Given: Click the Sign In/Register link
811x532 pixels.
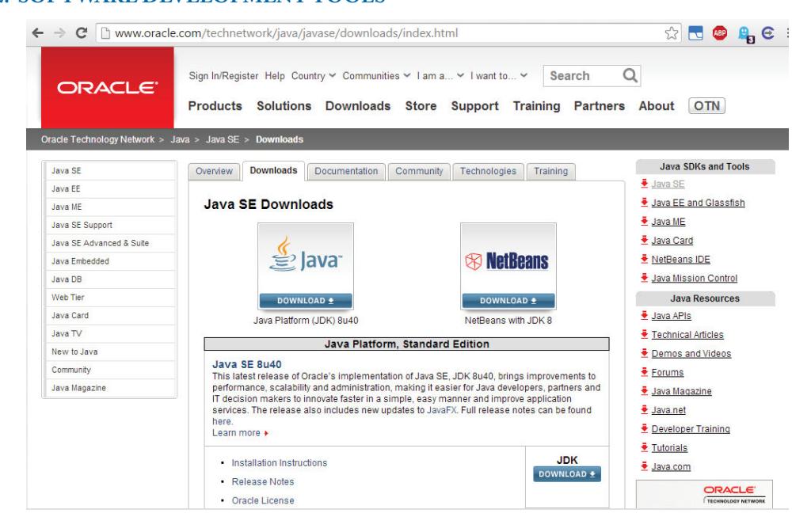Looking at the screenshot, I should pos(223,76).
